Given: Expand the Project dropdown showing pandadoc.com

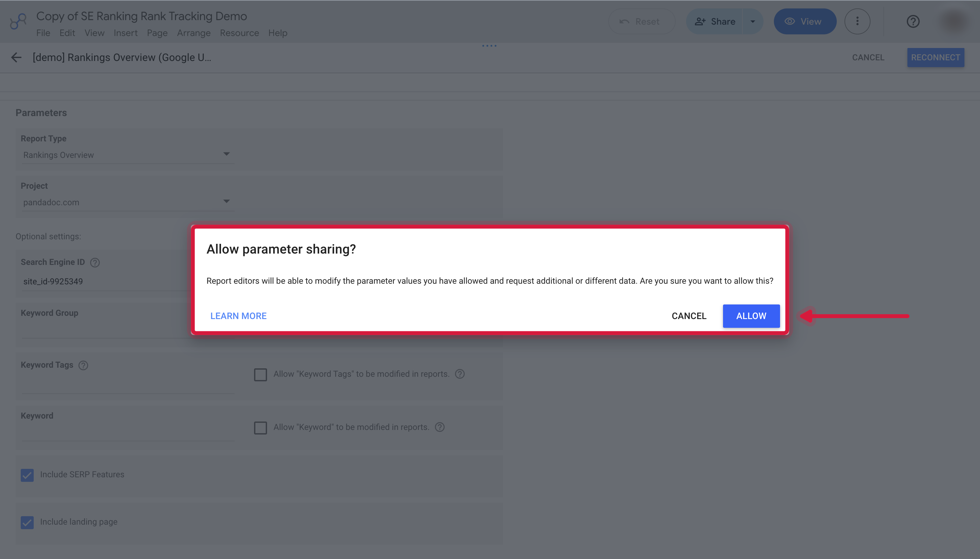Looking at the screenshot, I should pos(128,202).
